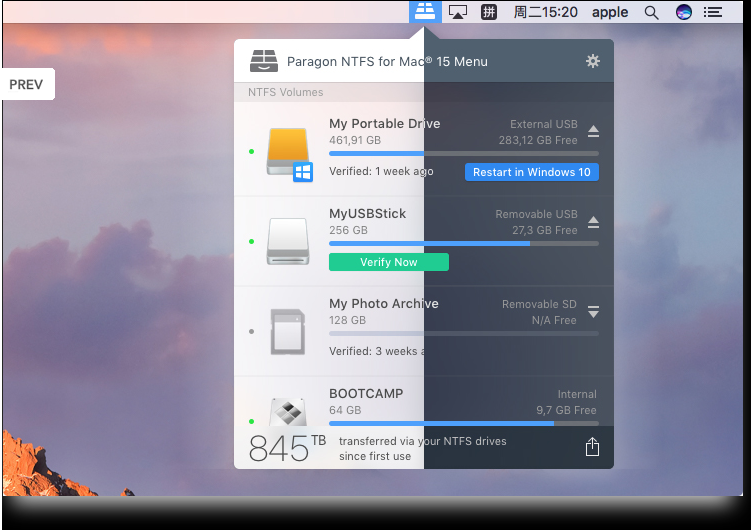Select the BOOTCAMP volume name

tap(366, 394)
